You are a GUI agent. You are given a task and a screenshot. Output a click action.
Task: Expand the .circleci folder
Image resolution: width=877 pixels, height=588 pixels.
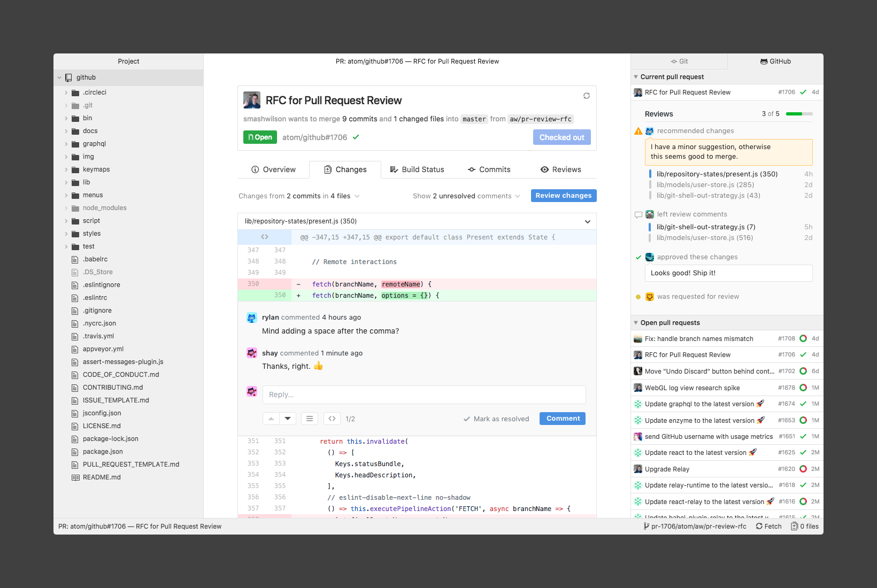pos(66,92)
